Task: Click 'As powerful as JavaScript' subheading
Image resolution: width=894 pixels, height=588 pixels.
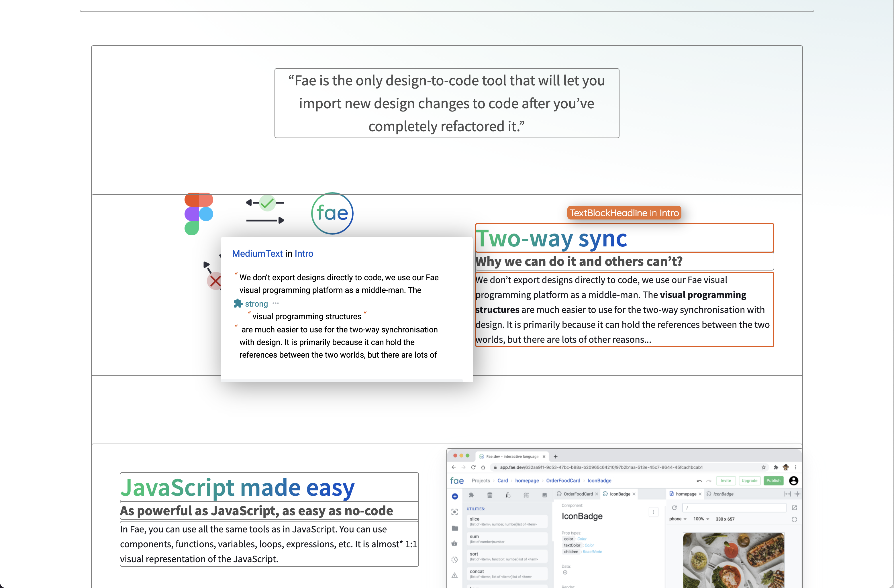Action: pos(269,511)
